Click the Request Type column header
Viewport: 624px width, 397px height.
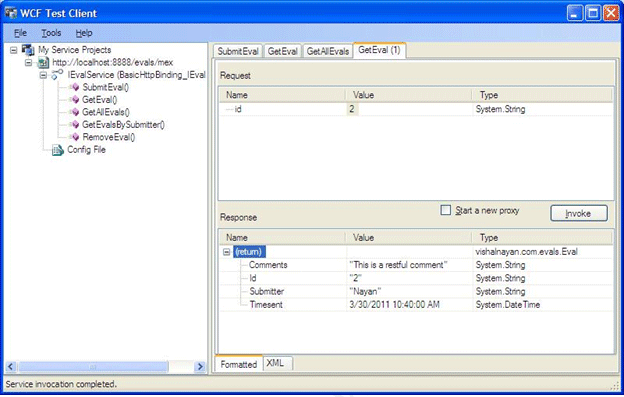click(x=542, y=95)
